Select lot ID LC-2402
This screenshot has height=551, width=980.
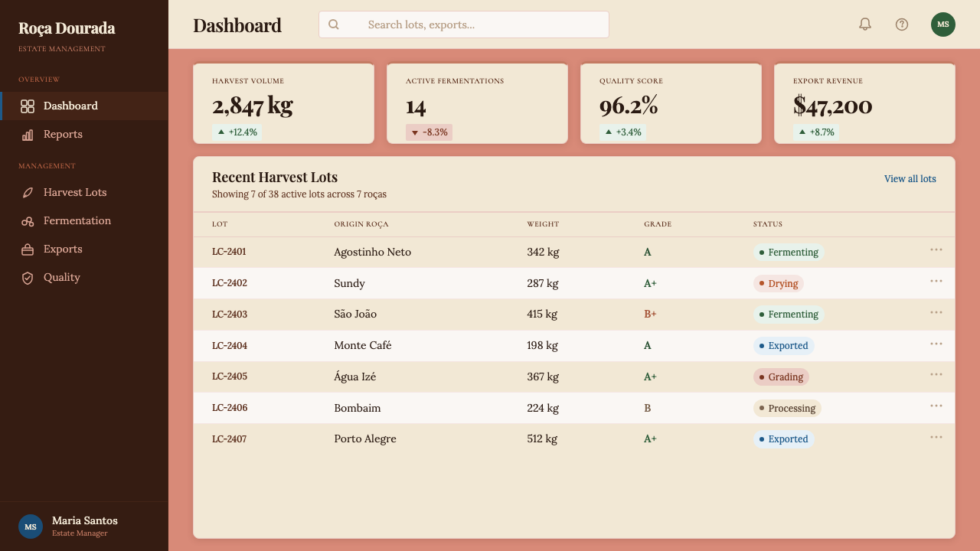pos(230,283)
